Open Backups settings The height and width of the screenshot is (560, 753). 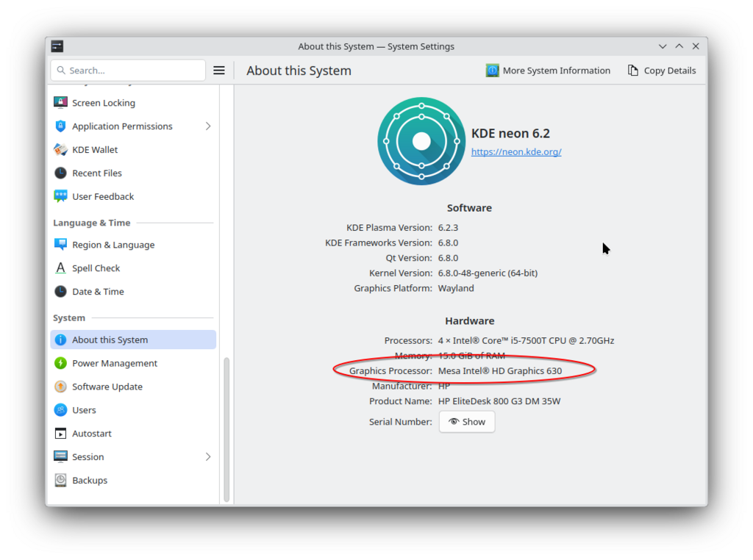133,480
